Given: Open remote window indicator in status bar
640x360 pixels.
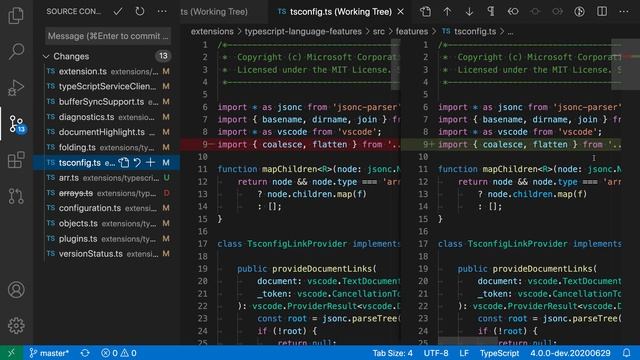Looking at the screenshot, I should pos(11,353).
